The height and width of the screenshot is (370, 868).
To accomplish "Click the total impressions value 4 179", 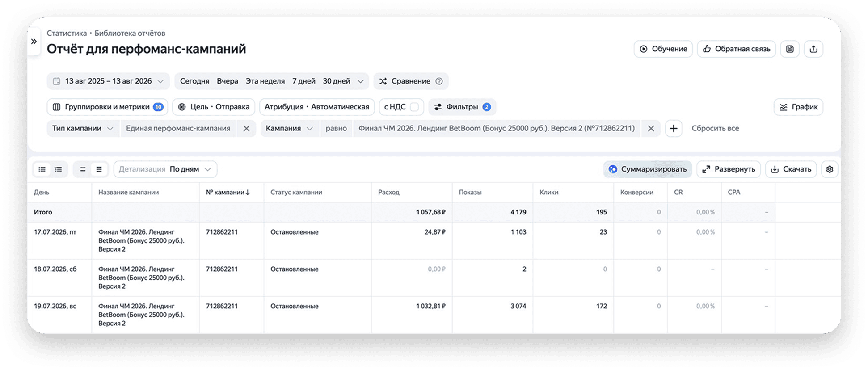I will 518,212.
